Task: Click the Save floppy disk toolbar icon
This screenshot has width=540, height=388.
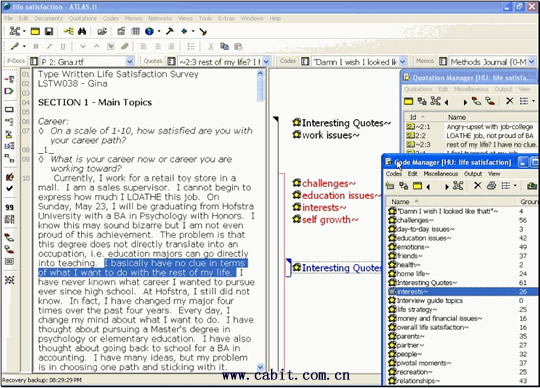Action: [x=49, y=32]
